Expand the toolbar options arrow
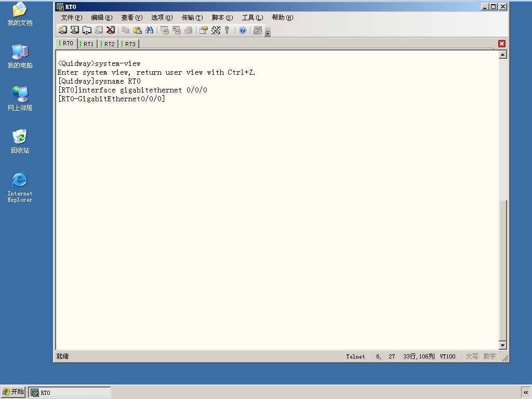This screenshot has height=399, width=532. 268,31
